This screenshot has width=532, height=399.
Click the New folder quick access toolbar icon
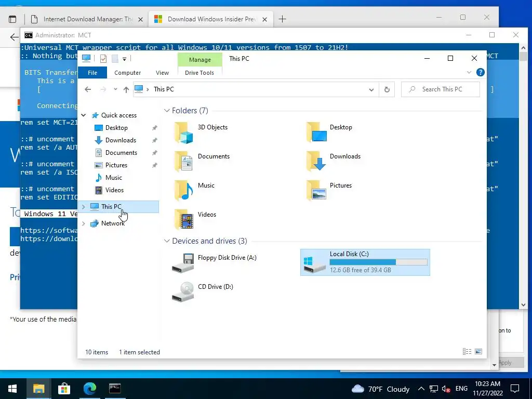(115, 59)
